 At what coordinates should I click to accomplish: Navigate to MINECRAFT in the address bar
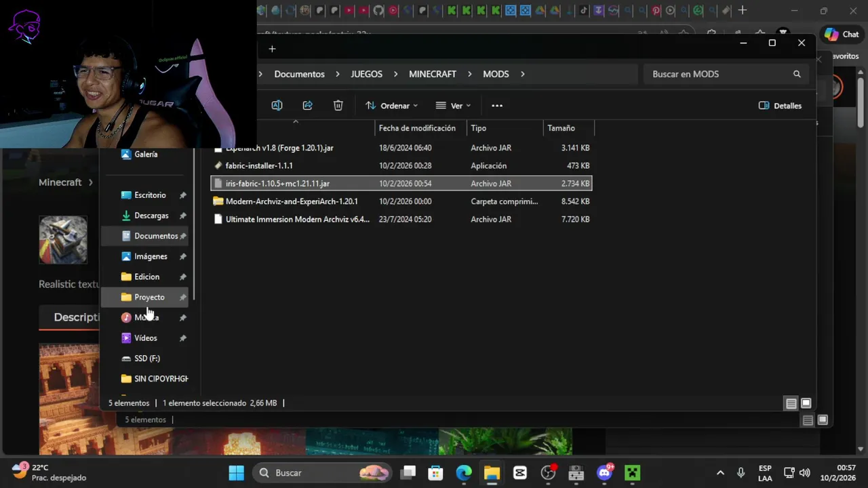pyautogui.click(x=432, y=74)
